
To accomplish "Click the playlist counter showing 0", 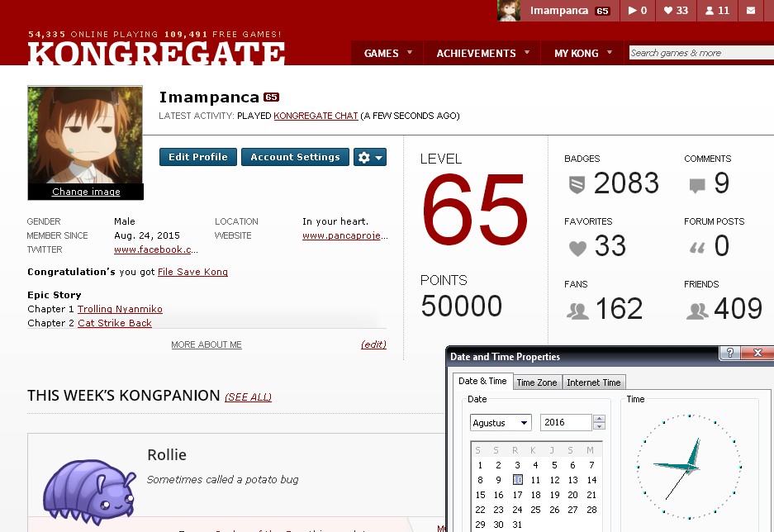I will (637, 11).
